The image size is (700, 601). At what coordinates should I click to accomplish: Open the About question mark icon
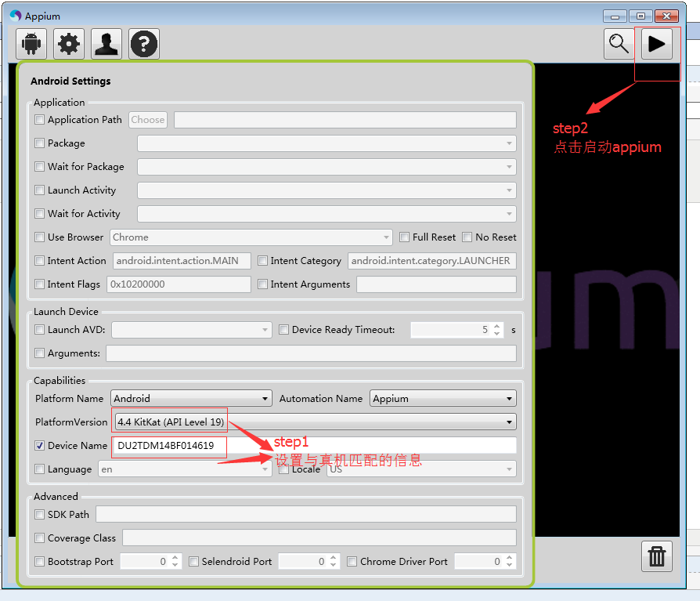point(144,44)
